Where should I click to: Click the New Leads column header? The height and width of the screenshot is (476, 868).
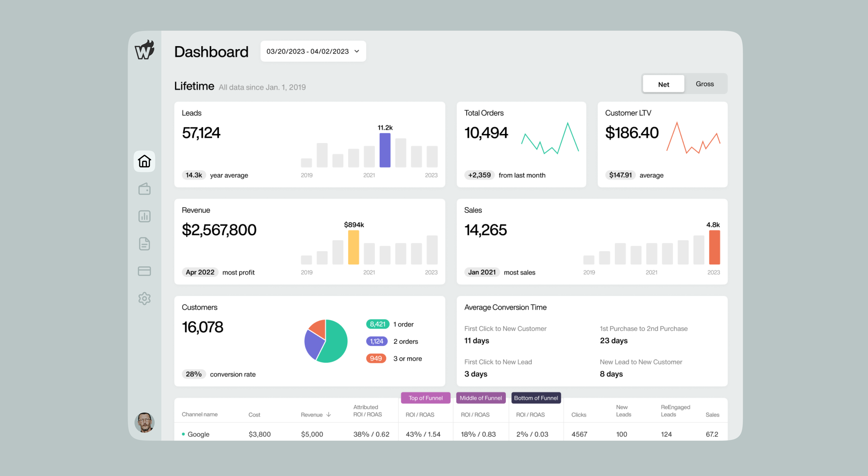623,411
